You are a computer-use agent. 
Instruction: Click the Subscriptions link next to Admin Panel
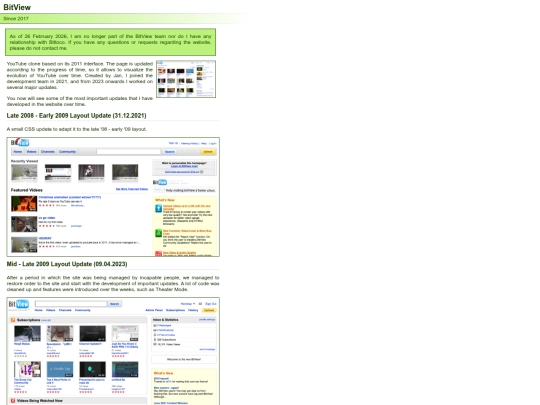click(175, 310)
